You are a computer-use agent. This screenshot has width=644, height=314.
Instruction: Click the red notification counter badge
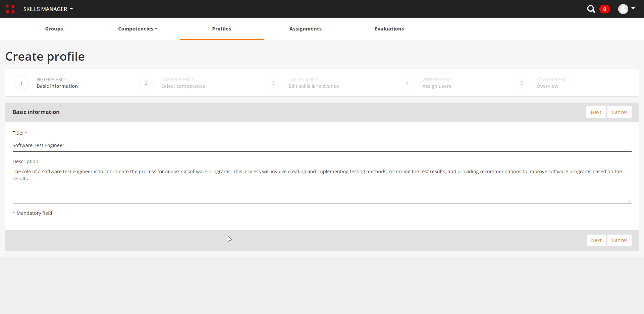[604, 9]
